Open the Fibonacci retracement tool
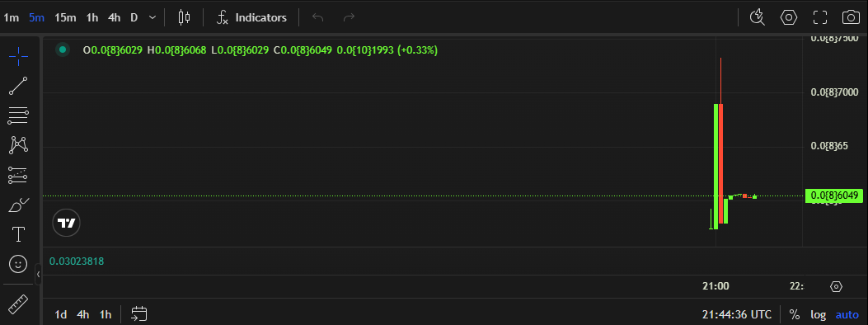 coord(18,115)
